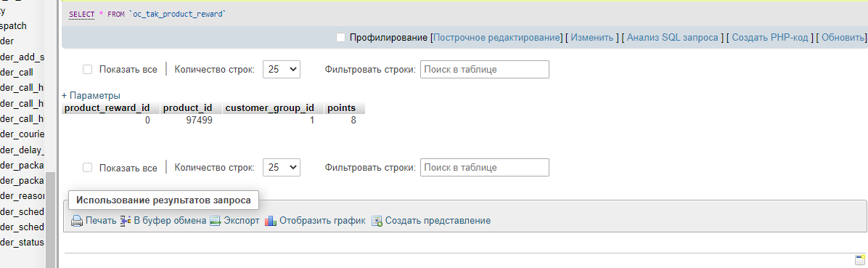This screenshot has width=868, height=268.
Task: Check the upper Показать все checkbox
Action: pyautogui.click(x=88, y=70)
